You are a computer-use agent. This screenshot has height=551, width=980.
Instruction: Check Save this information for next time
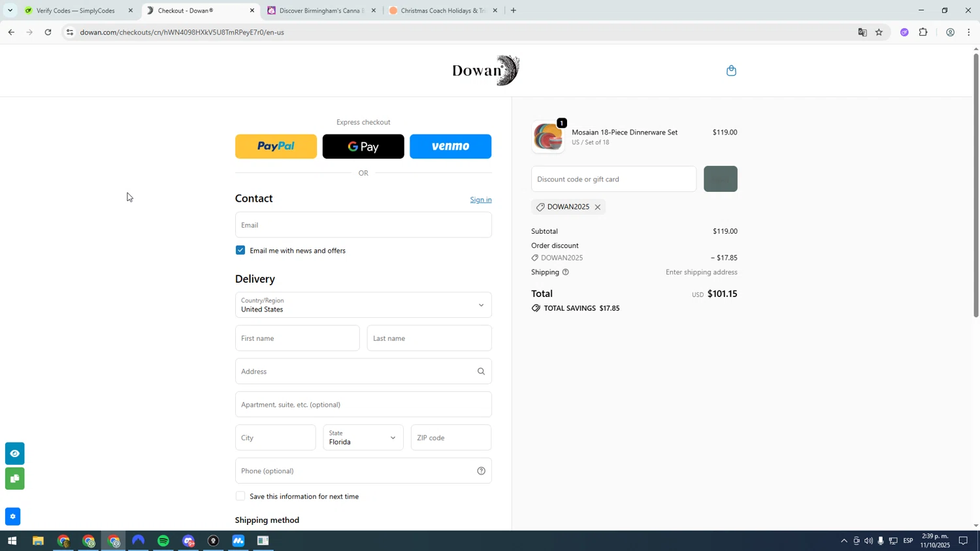[x=240, y=496]
